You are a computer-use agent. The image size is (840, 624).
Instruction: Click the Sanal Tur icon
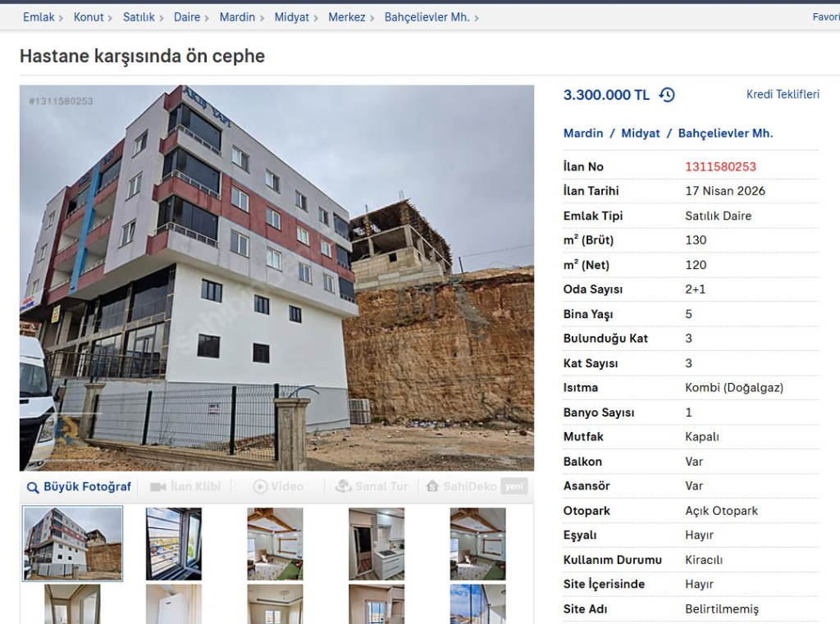coord(344,485)
